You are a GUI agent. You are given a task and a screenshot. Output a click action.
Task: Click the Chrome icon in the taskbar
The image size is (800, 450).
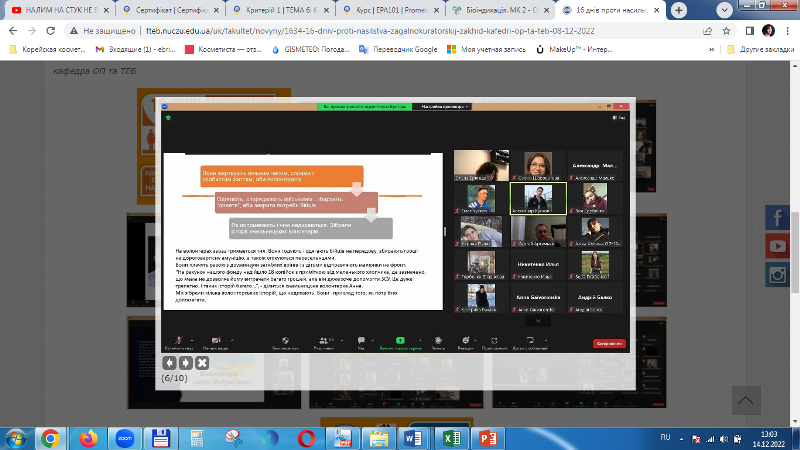coord(50,439)
